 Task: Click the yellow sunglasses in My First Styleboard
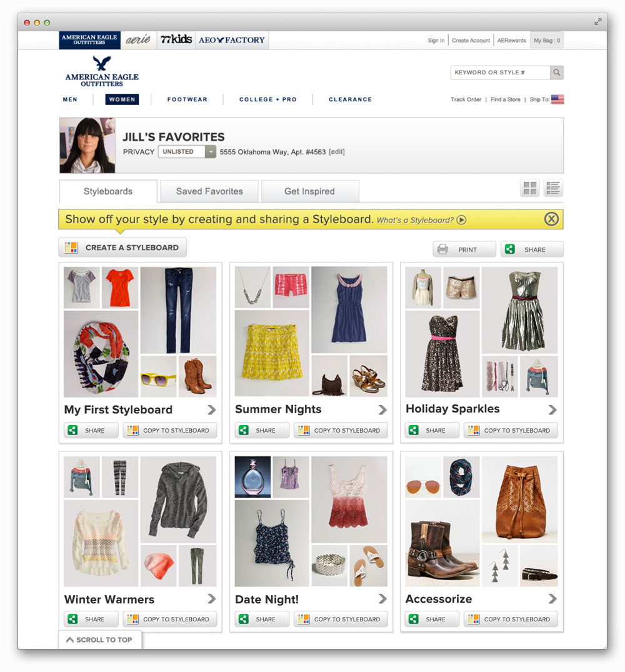[159, 377]
